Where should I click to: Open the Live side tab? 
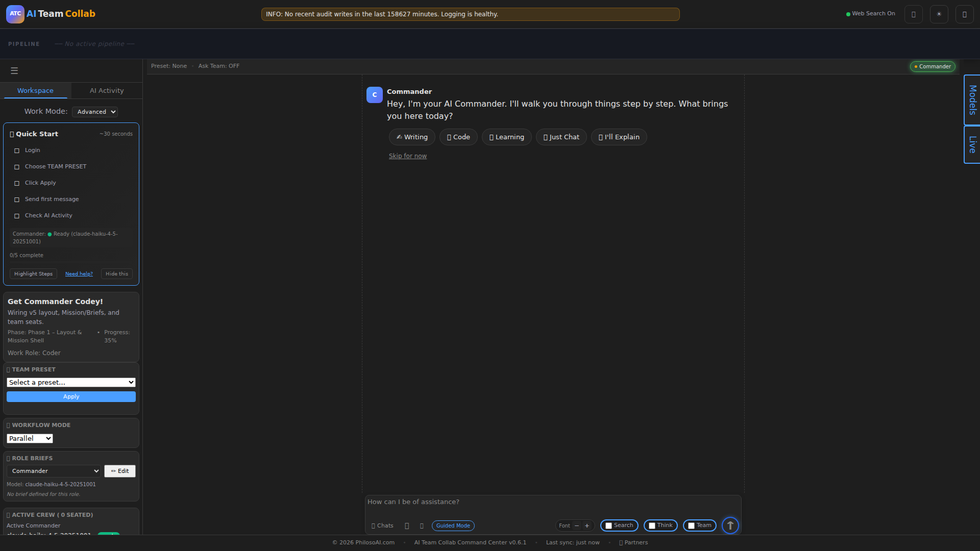coord(972,145)
